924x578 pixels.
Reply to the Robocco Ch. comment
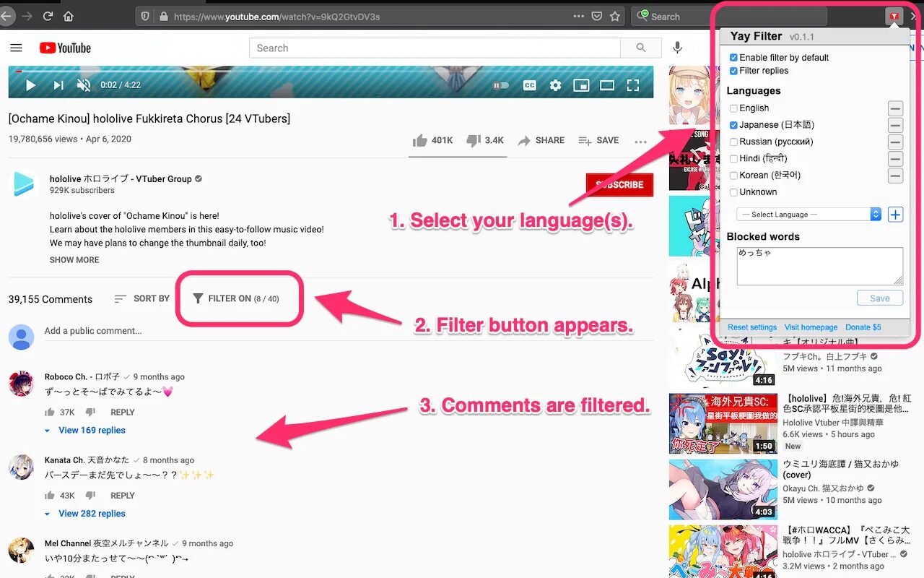tap(123, 413)
